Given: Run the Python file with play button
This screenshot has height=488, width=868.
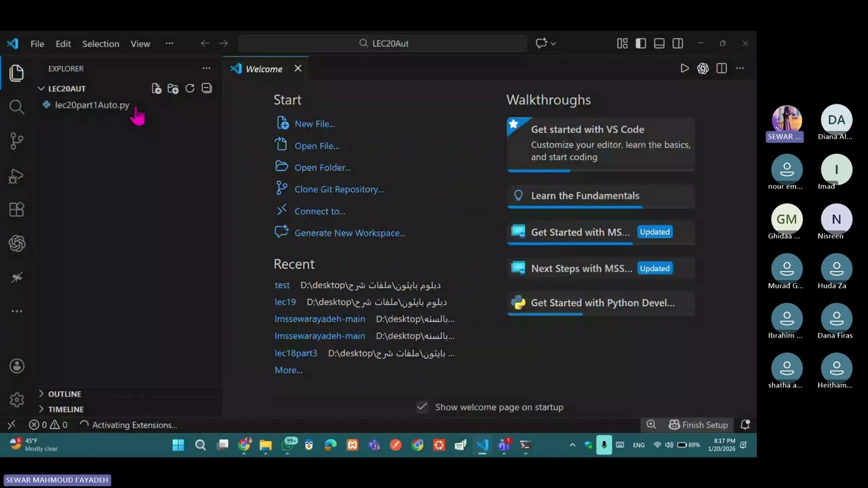Looking at the screenshot, I should click(684, 68).
